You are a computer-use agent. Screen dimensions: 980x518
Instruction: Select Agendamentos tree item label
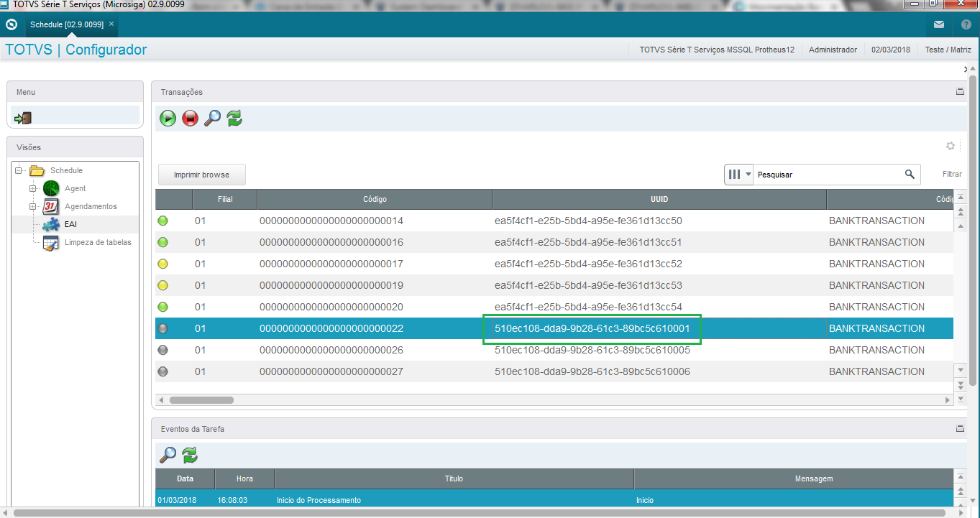[91, 206]
